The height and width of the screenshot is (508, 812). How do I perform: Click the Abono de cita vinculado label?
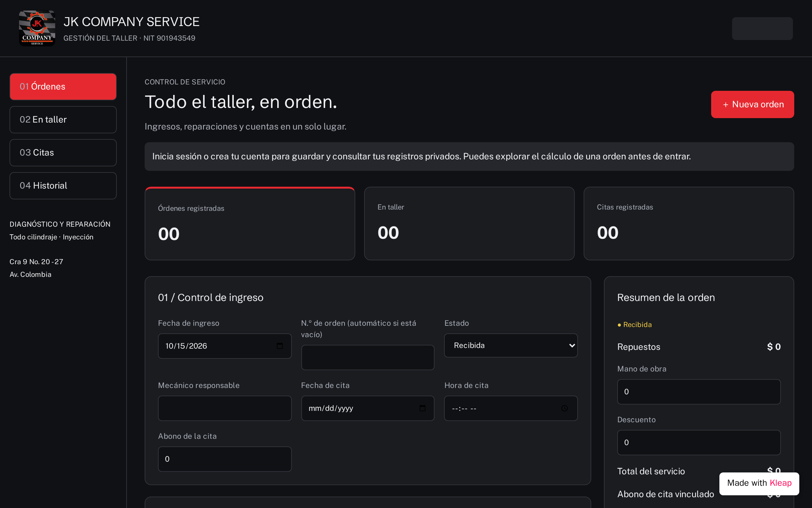665,494
